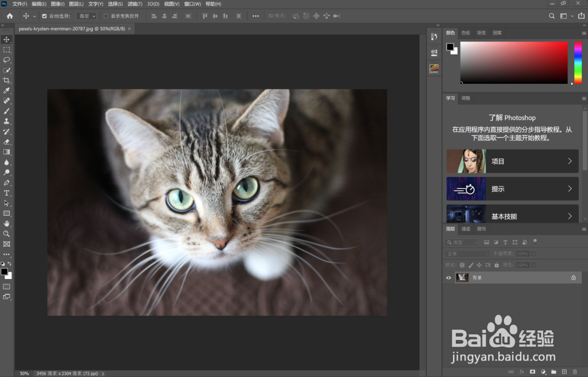
Task: Open the 滤镜(T) menu
Action: coord(135,4)
